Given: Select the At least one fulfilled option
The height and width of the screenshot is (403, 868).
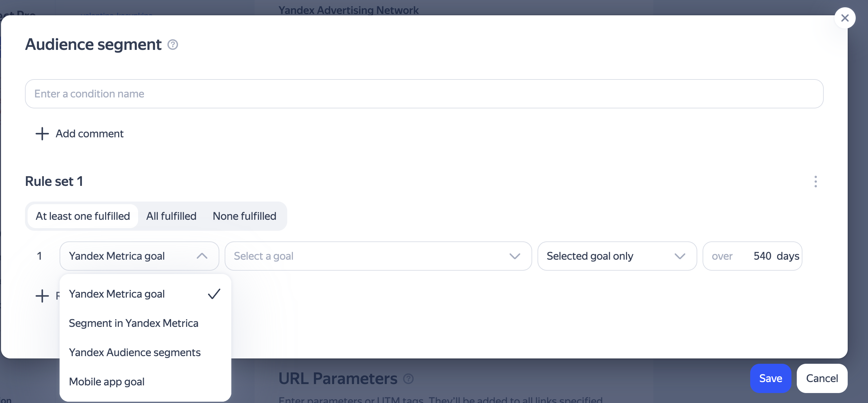Looking at the screenshot, I should click(83, 216).
